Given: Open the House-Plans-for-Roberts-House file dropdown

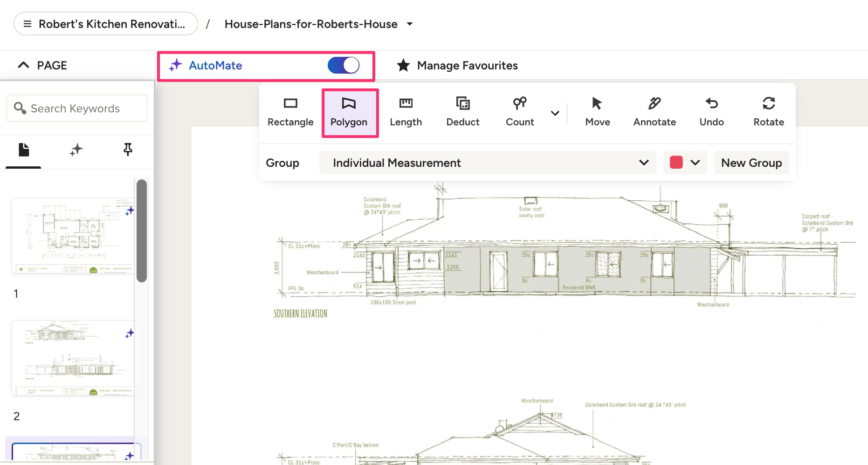Looking at the screenshot, I should (x=410, y=24).
